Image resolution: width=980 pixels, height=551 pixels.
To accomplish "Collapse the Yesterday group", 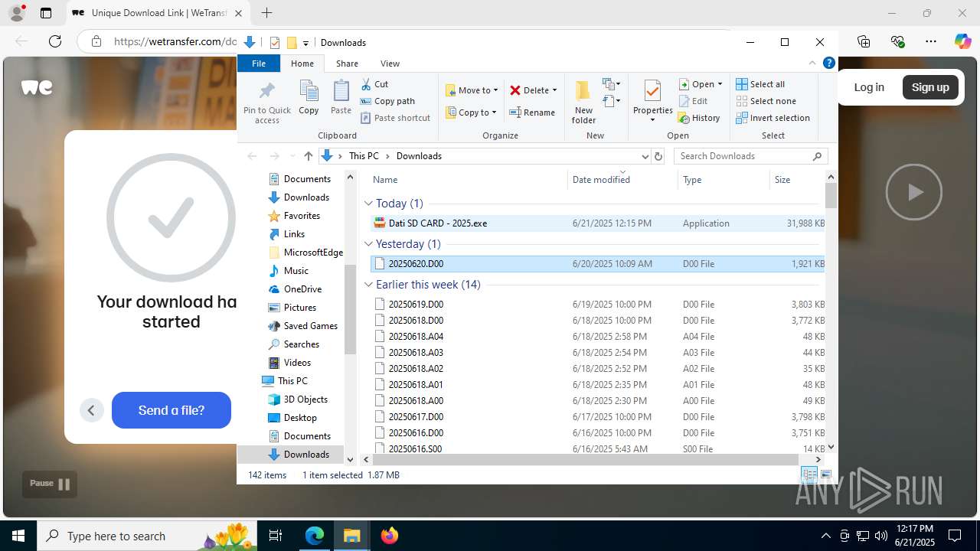I will point(368,244).
